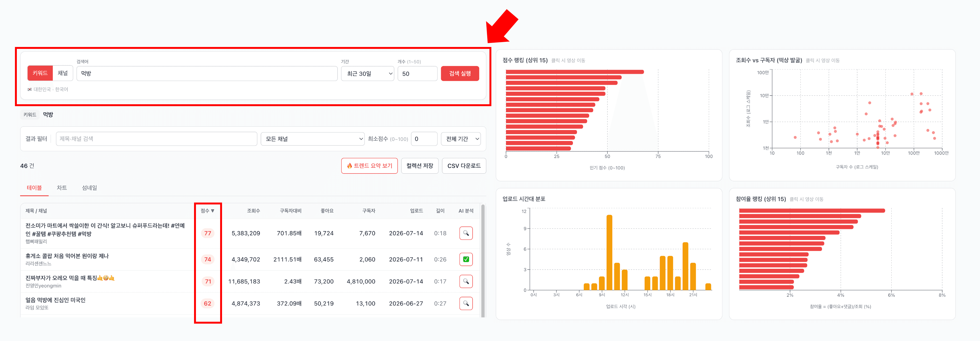Open AI analysis for 전소미 마트 video
This screenshot has width=980, height=341.
(466, 233)
